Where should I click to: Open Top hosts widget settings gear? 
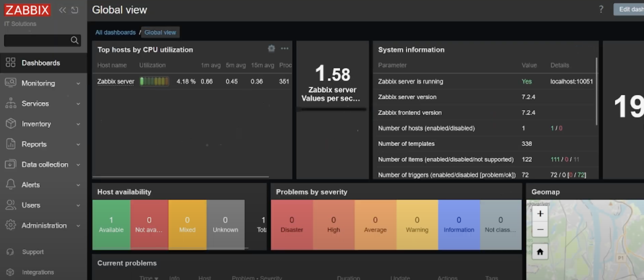click(271, 48)
